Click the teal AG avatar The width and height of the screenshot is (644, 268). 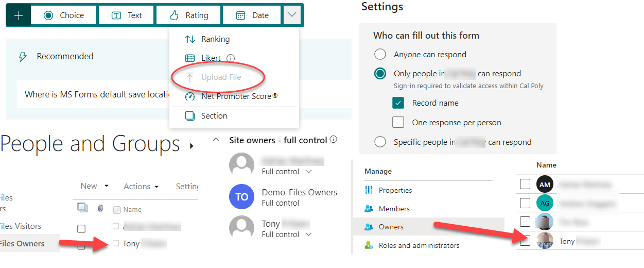click(x=545, y=203)
